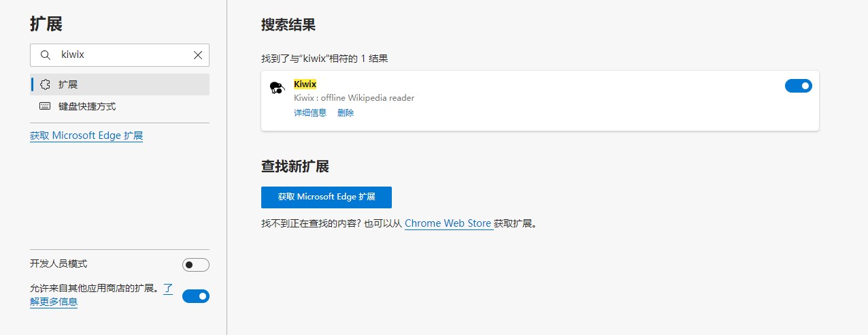Click the blue 获取 Microsoft Edge 扩展 button

click(x=327, y=197)
